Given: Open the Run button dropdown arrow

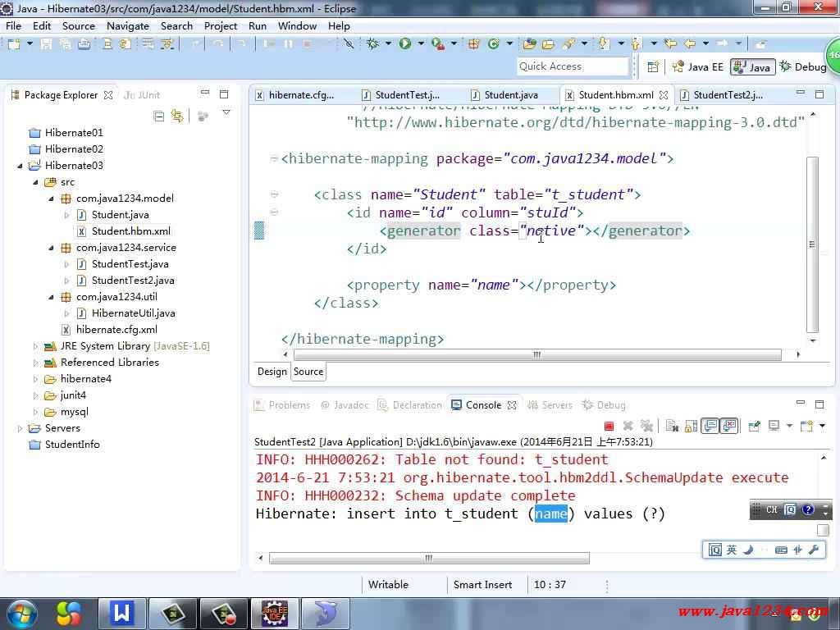Looking at the screenshot, I should point(421,43).
